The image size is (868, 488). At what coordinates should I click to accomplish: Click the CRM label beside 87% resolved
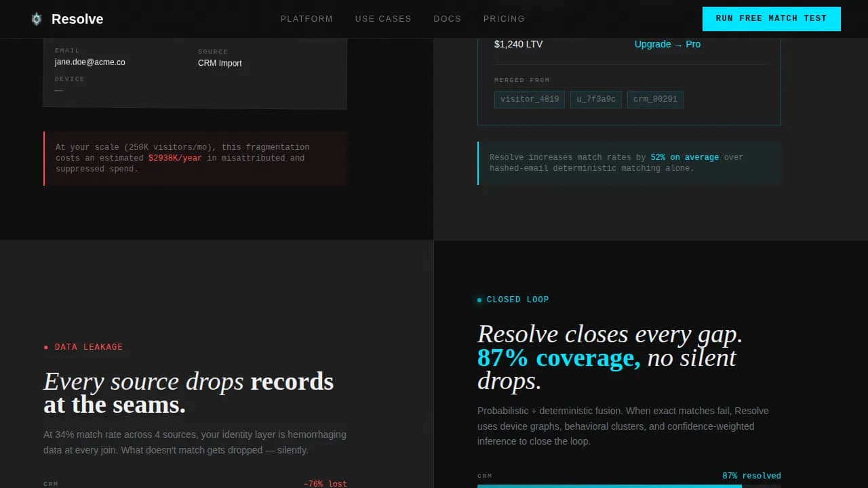coord(484,476)
